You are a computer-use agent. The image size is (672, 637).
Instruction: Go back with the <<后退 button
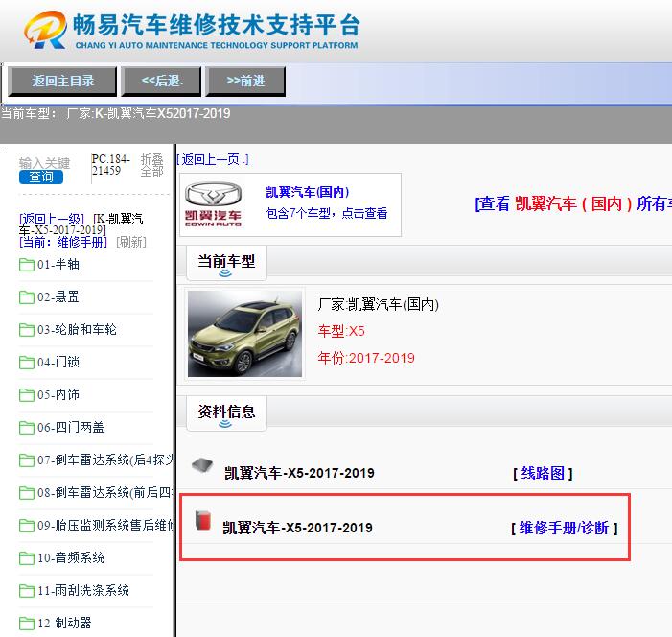[x=161, y=81]
